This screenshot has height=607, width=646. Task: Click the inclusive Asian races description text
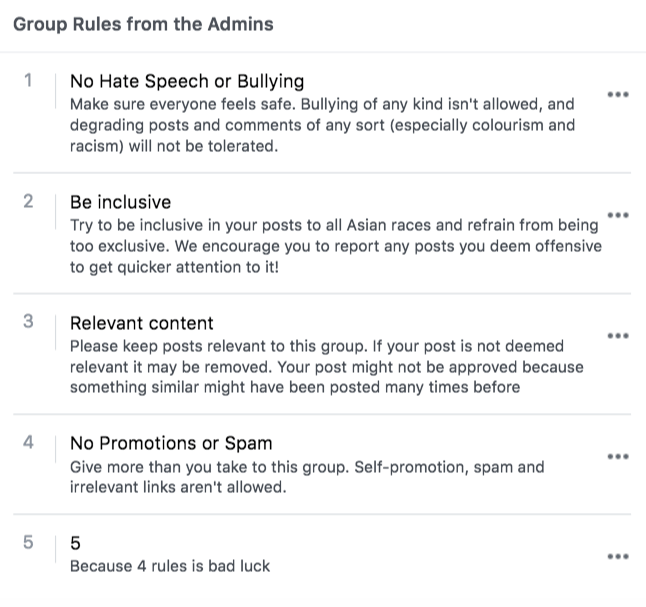click(x=335, y=246)
